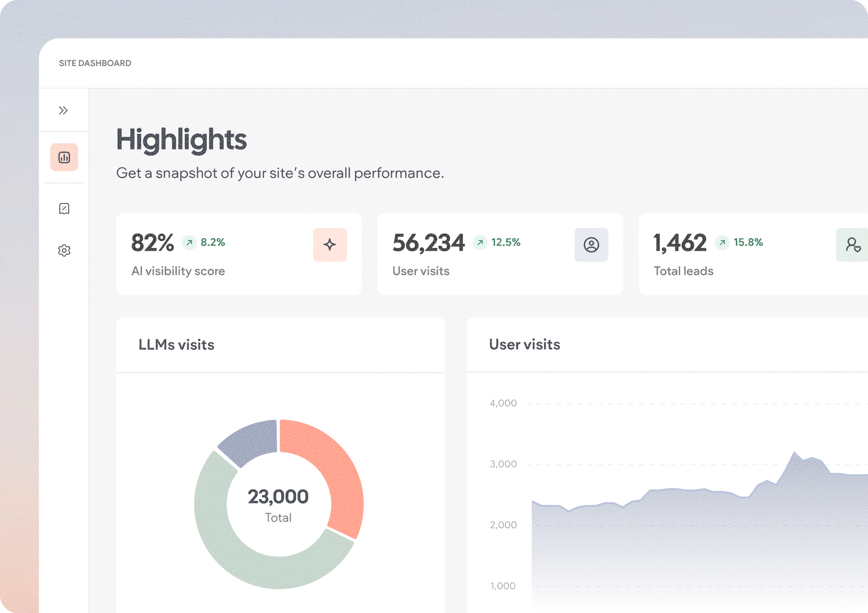The width and height of the screenshot is (868, 613).
Task: Click the LLMs visits panel title
Action: pyautogui.click(x=176, y=345)
